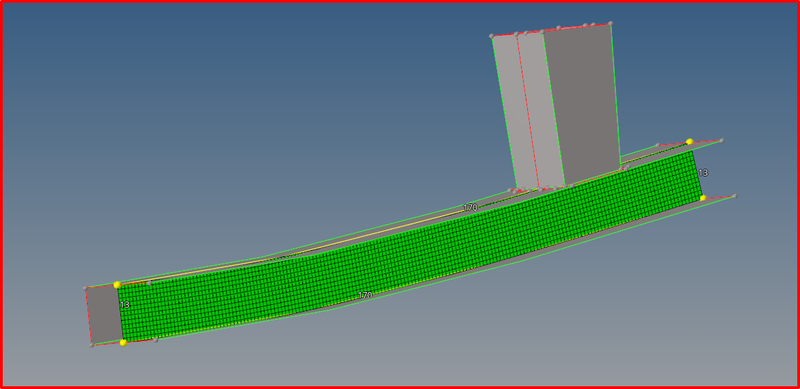800x389 pixels.
Task: Pick gray point at lower-left corner of end cap
Action: pos(91,345)
